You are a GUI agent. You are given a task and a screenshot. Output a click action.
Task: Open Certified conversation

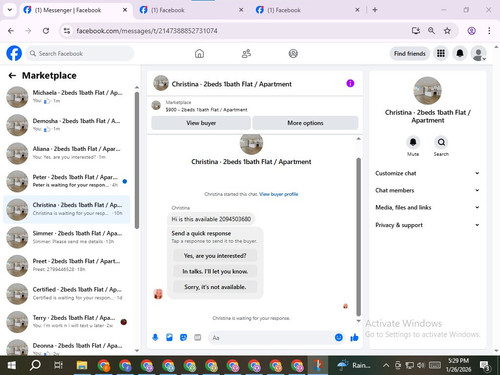[67, 293]
